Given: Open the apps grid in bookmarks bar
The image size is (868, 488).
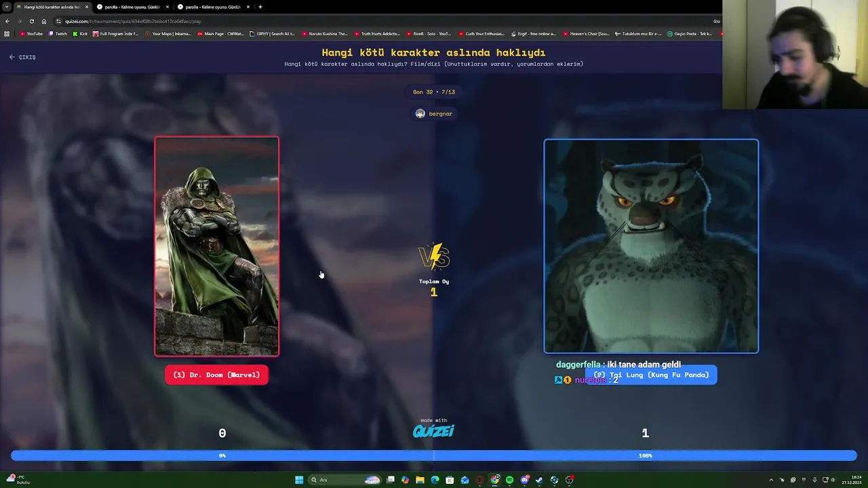Looking at the screenshot, I should 7,34.
